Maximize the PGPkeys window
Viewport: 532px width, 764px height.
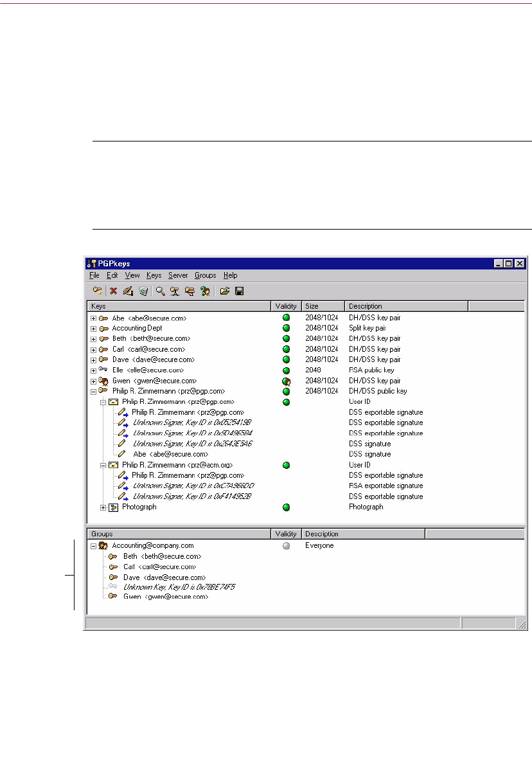(x=509, y=264)
